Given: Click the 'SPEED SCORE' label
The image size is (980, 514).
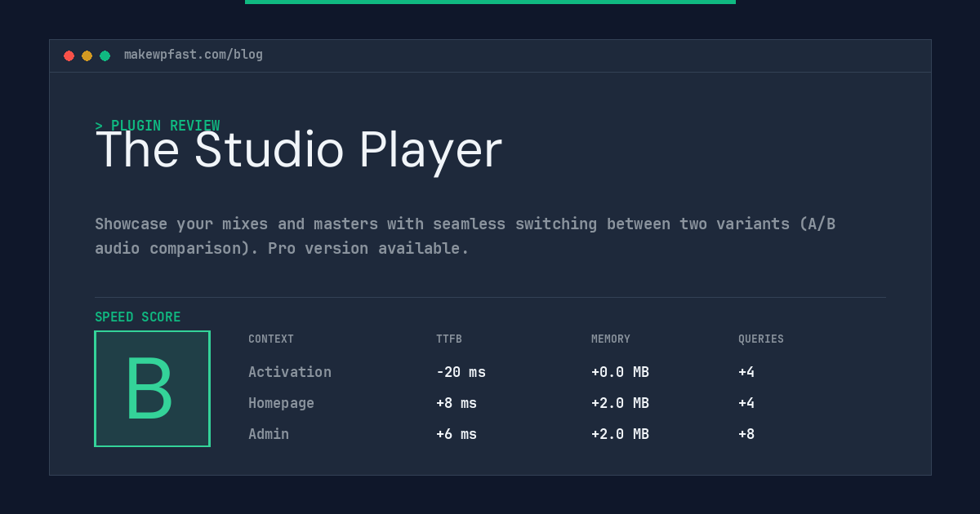Looking at the screenshot, I should [x=138, y=317].
